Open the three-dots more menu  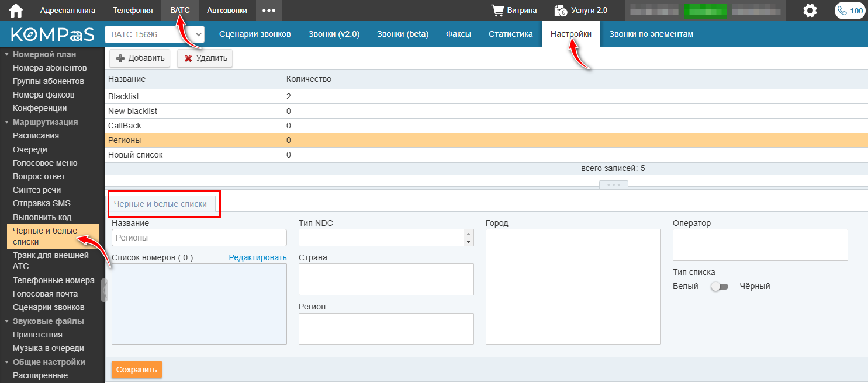tap(268, 11)
